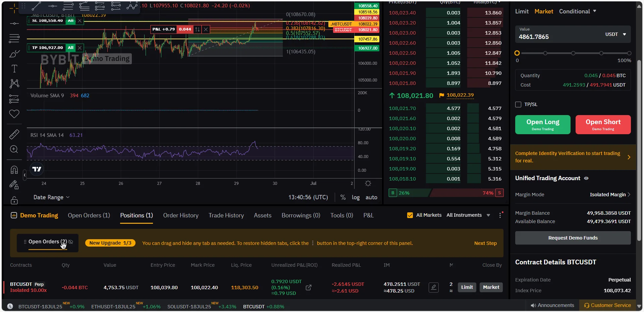Select the Horizontal Line tool in the flyout toolbar
This screenshot has width=644, height=312.
[x=52, y=6]
